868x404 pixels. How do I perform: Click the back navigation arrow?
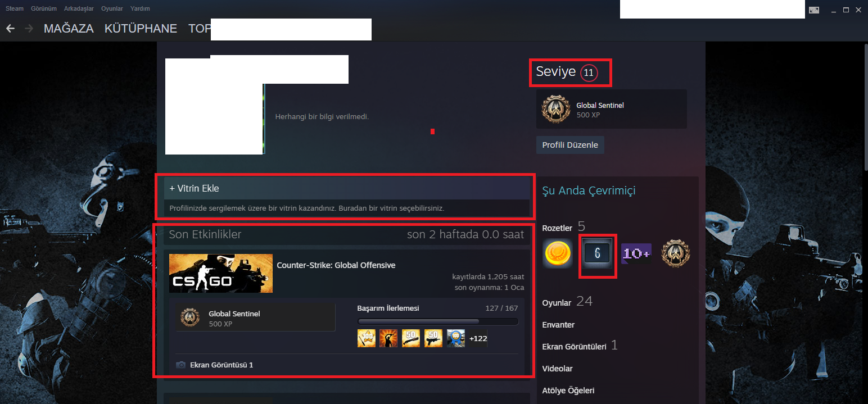(x=10, y=28)
